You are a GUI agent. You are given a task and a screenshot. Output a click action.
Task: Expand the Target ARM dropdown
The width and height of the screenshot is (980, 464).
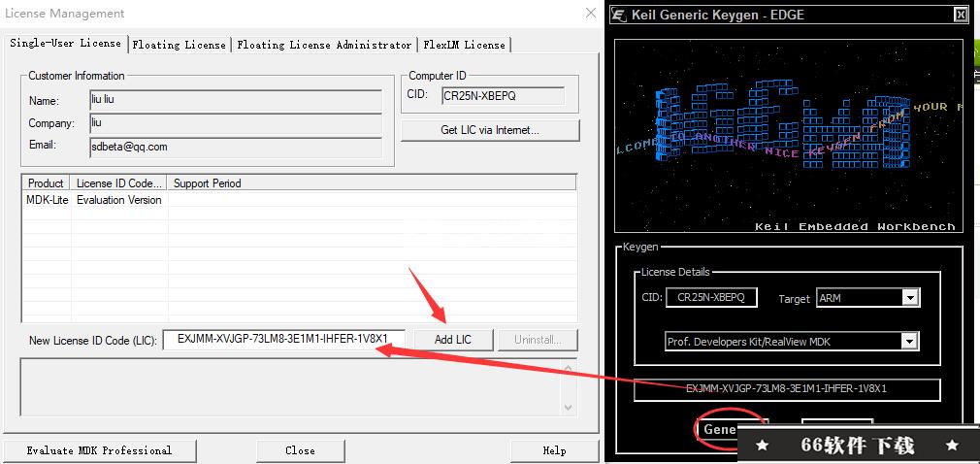[x=911, y=298]
